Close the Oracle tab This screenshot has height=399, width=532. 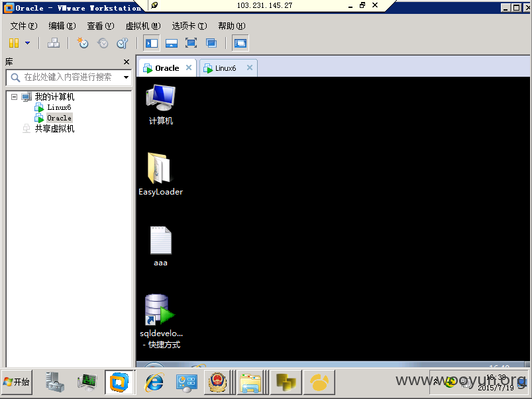coord(189,67)
